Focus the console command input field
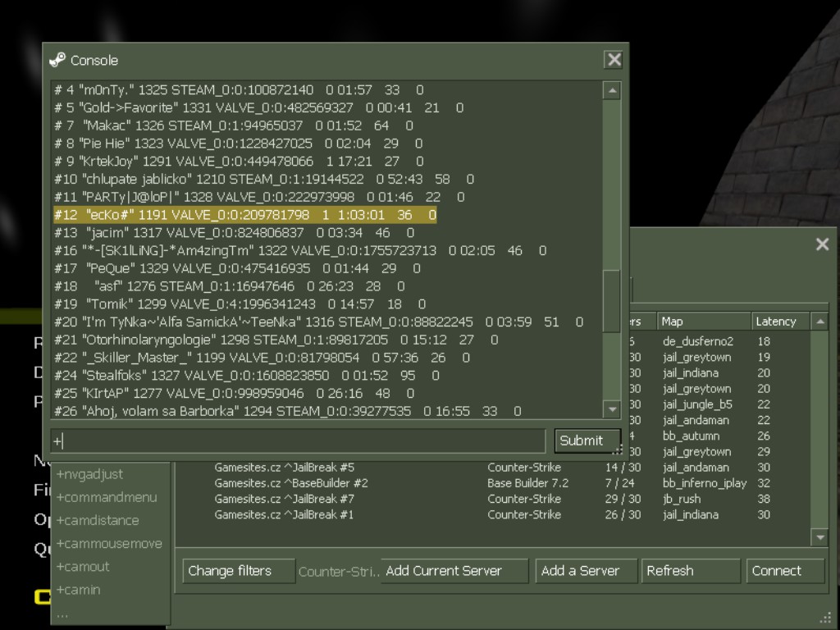Viewport: 840px width, 630px height. (298, 441)
